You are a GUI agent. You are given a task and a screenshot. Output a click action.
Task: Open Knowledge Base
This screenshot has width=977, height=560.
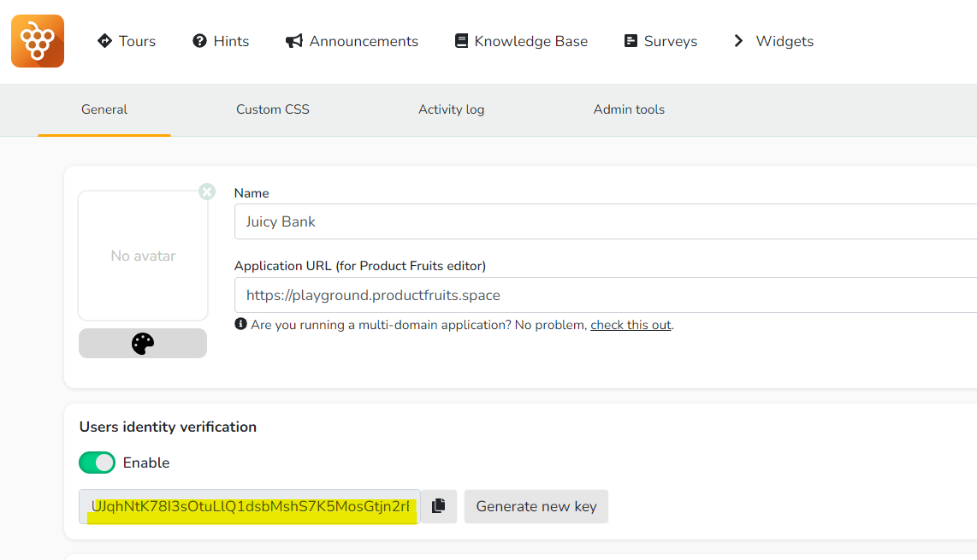(522, 41)
